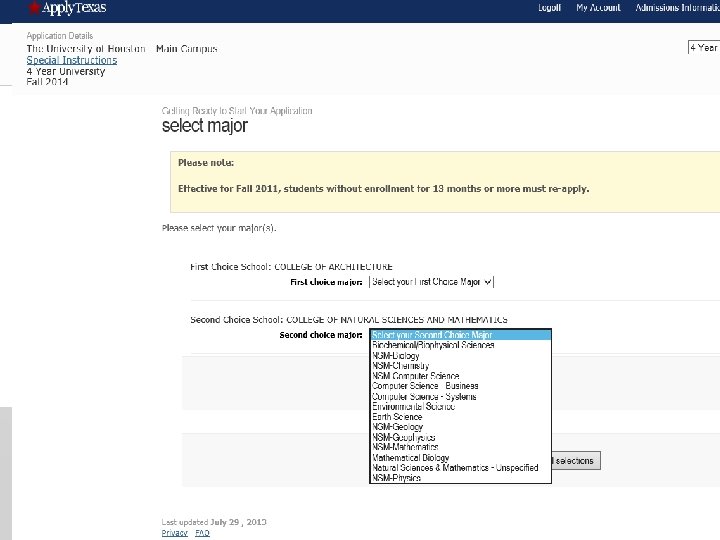
Task: Click Fall 2014 application term text
Action: tap(47, 82)
